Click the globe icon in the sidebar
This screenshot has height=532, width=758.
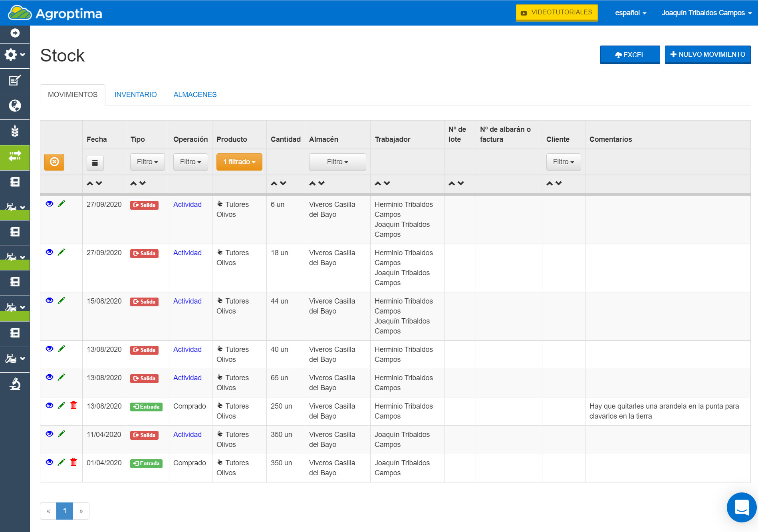pos(15,106)
